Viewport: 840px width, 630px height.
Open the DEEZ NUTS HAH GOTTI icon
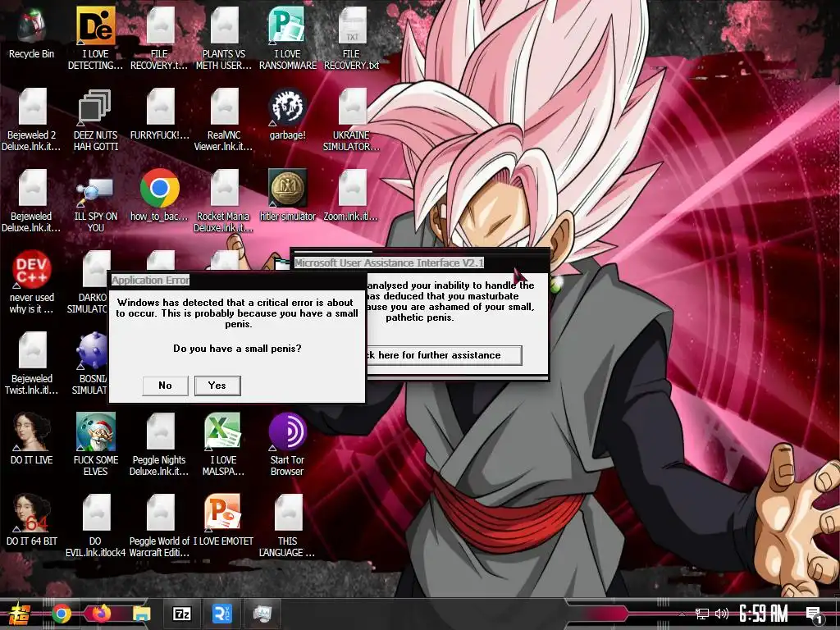point(95,120)
